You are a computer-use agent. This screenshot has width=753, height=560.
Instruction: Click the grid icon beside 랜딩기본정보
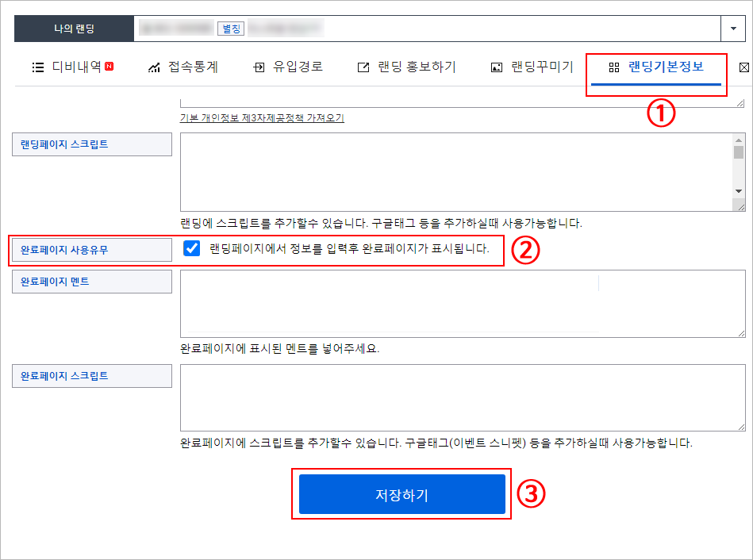[x=613, y=67]
